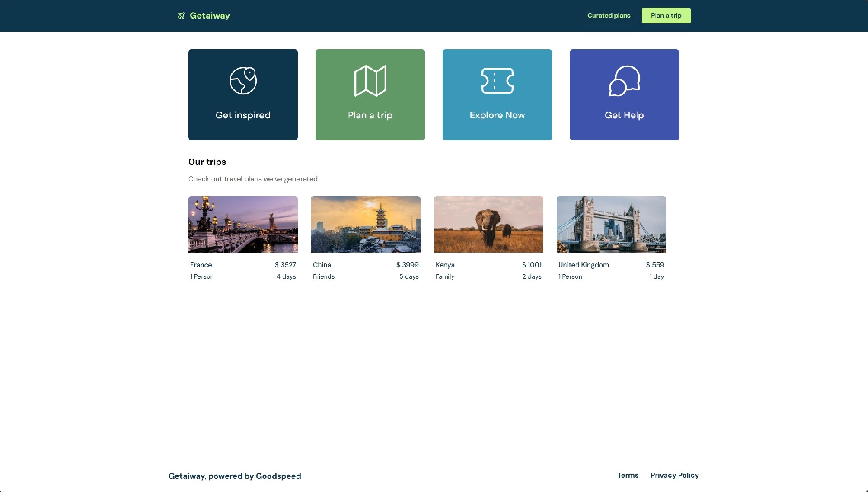
Task: Open the China pagoda trip photo
Action: click(366, 224)
